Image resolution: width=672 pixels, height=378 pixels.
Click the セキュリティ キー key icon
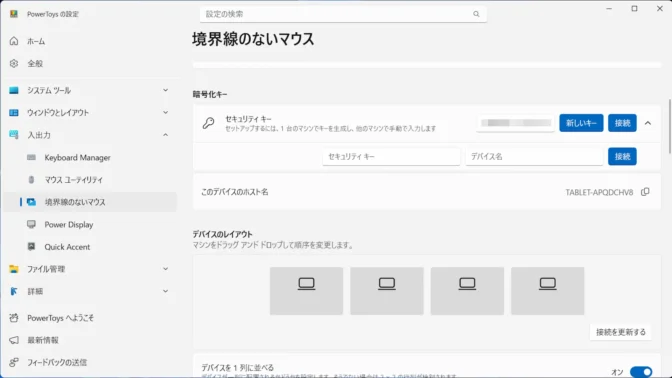[209, 123]
